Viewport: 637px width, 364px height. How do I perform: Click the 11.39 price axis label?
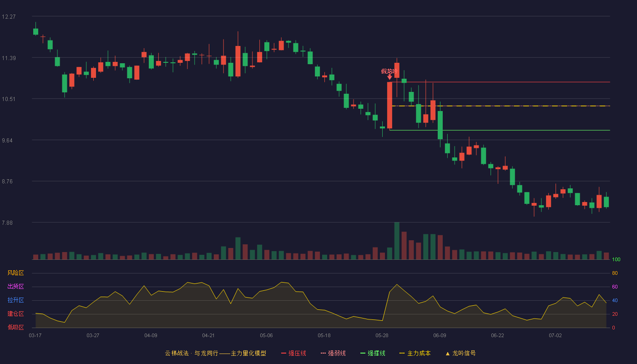[x=9, y=58]
